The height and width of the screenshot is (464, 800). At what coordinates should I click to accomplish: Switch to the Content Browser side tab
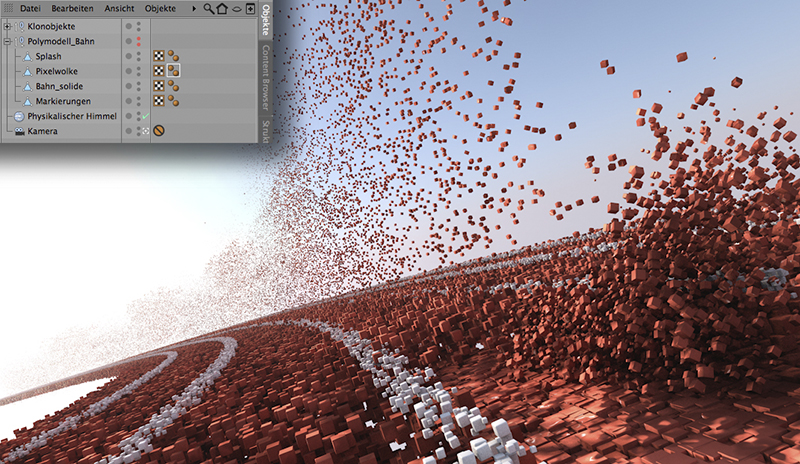[265, 77]
